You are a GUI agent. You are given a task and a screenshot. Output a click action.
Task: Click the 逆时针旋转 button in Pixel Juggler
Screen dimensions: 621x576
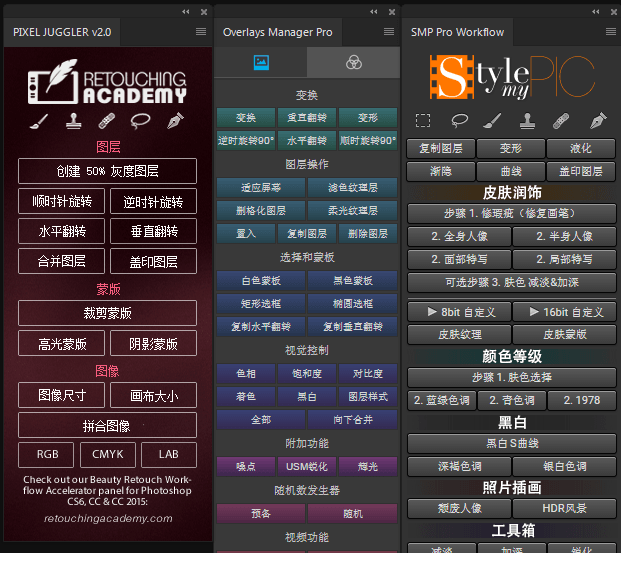153,201
